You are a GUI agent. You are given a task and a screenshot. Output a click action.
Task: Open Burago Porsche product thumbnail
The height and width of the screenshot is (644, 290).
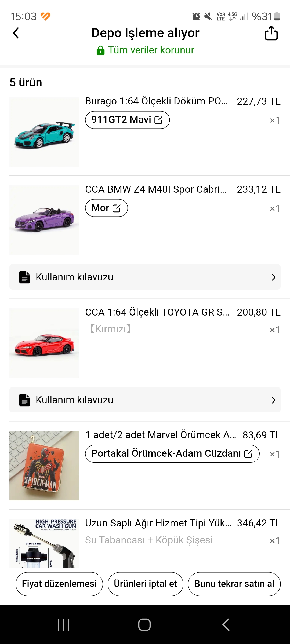pyautogui.click(x=44, y=132)
